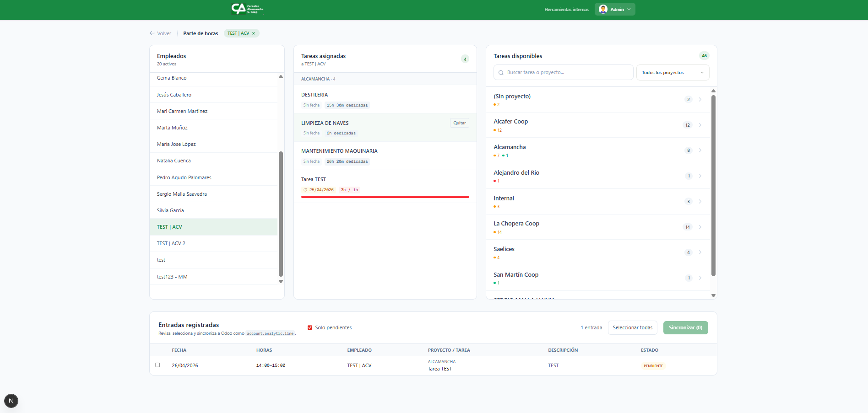Viewport: 868px width, 413px height.
Task: Click the back arrow next to Volver
Action: (x=152, y=33)
